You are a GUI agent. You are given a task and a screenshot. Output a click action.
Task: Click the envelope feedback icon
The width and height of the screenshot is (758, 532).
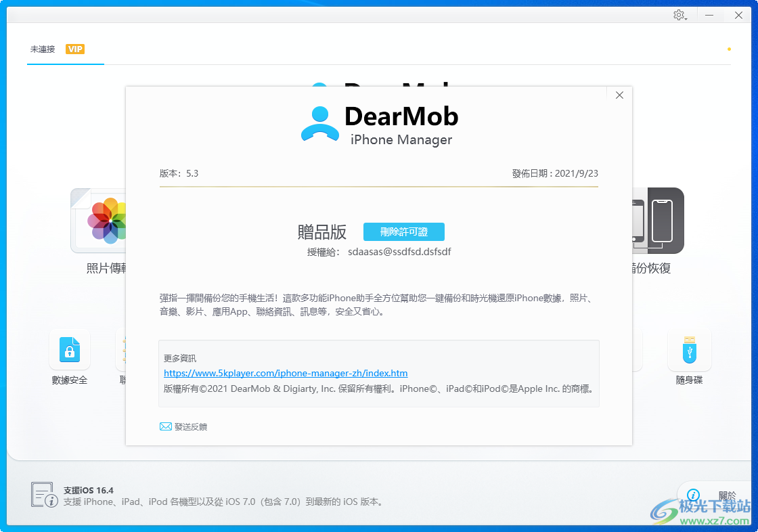tap(165, 426)
